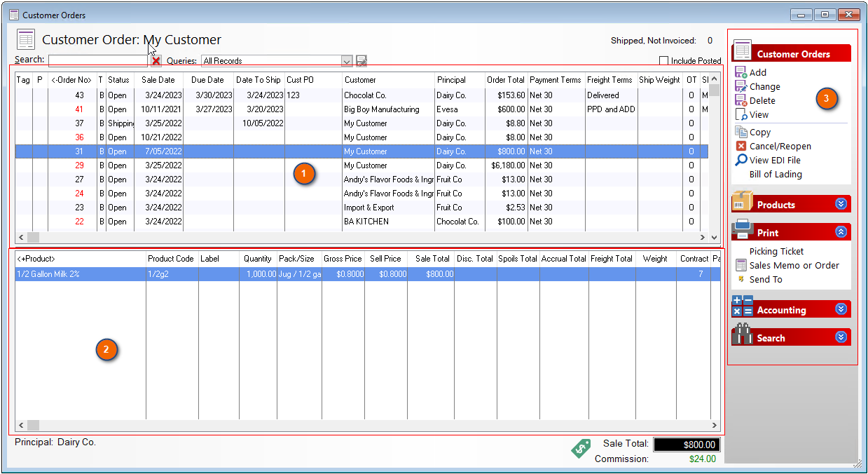Click the Product column header in line items
Image resolution: width=868 pixels, height=474 pixels.
pyautogui.click(x=81, y=259)
